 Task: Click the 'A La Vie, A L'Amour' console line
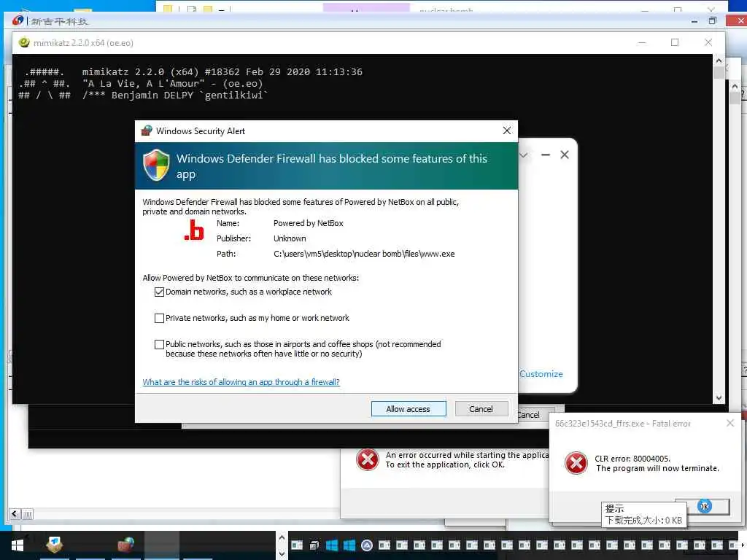[x=172, y=83]
